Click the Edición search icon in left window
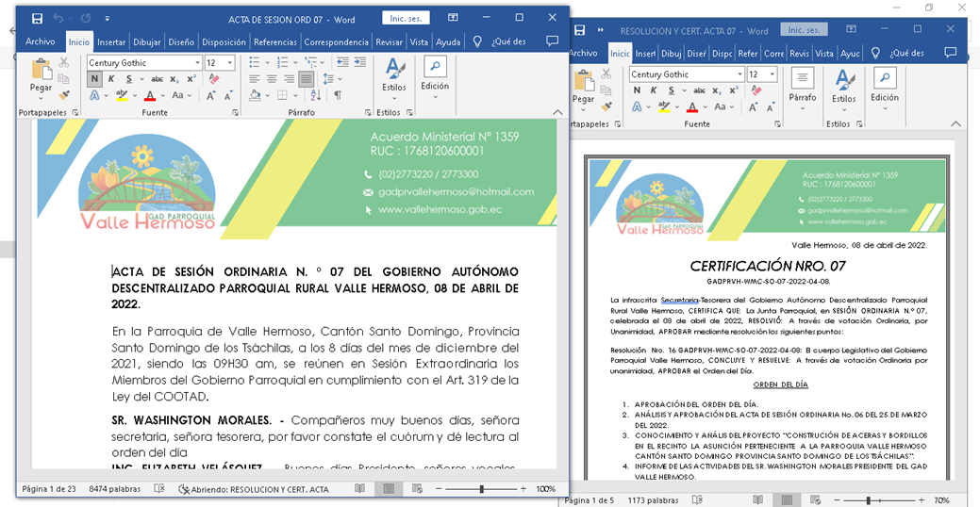The image size is (980, 507). click(435, 68)
